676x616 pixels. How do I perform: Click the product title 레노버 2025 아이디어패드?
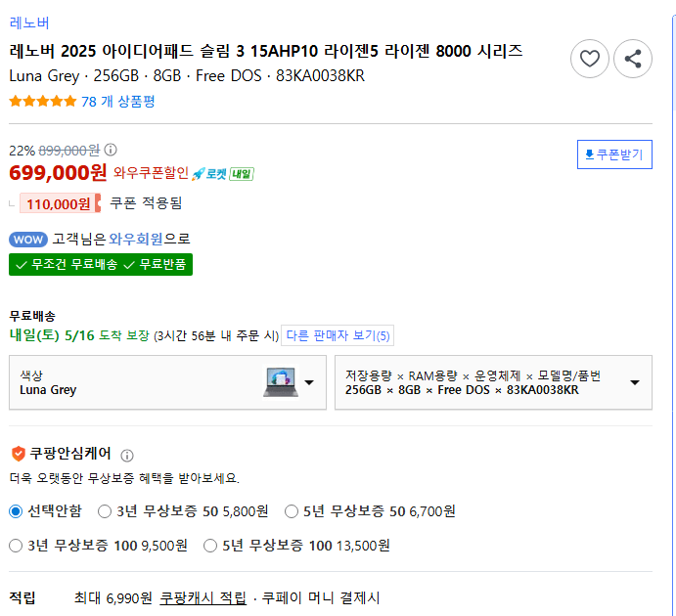[265, 51]
